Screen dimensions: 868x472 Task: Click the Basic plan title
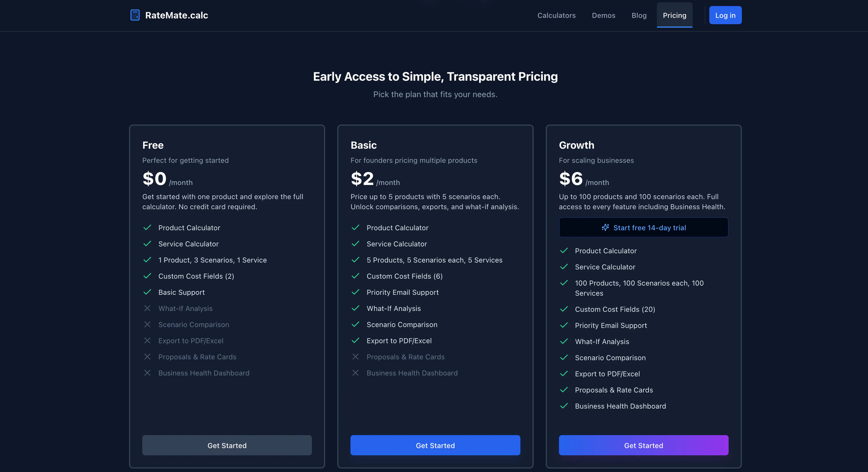point(363,145)
